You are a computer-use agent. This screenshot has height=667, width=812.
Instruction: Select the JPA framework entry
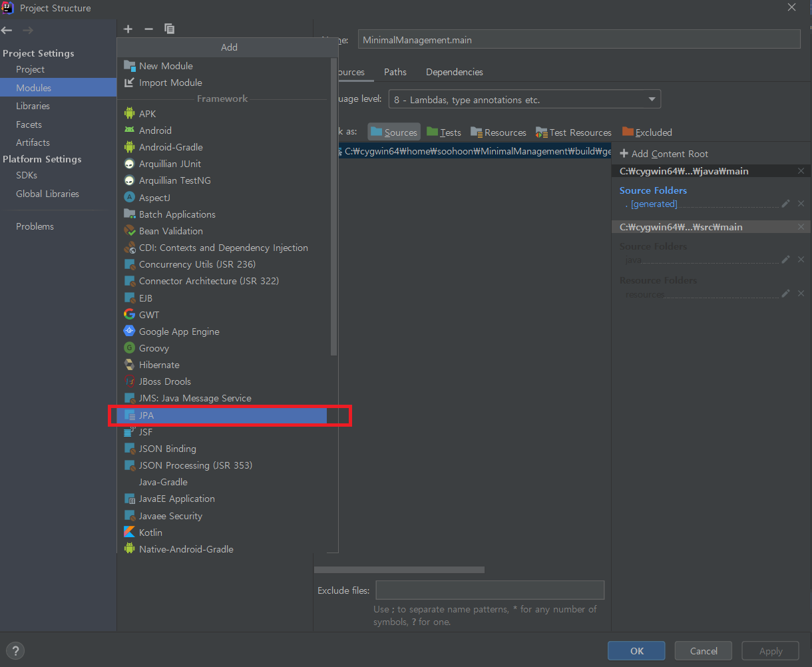coord(222,415)
